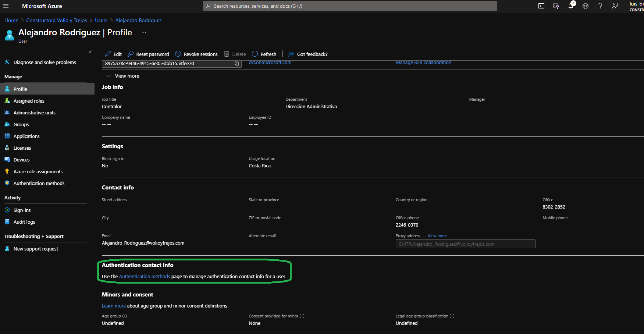
Task: Open the feedback icon in top bar
Action: point(615,6)
